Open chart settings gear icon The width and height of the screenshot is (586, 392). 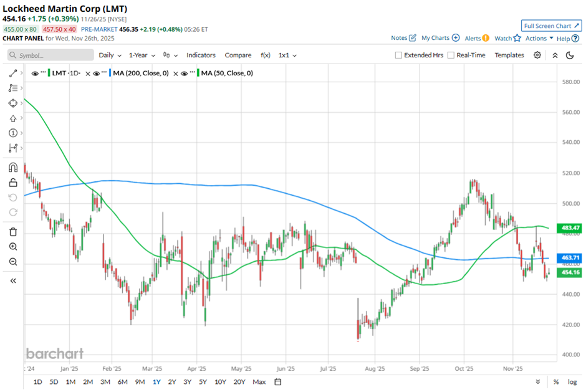pos(537,55)
